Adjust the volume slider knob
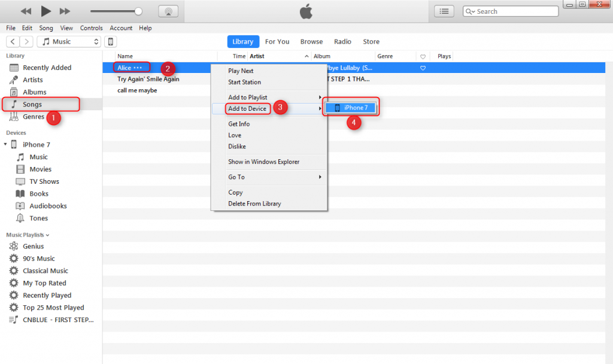This screenshot has height=364, width=613. coord(139,11)
